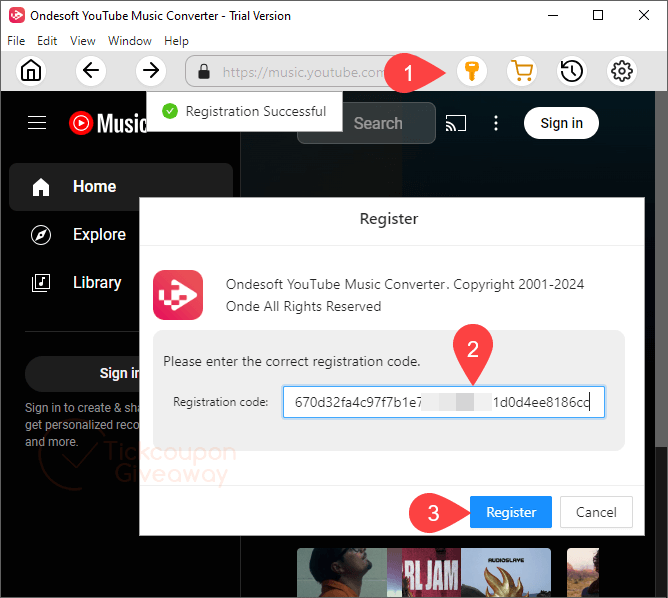The image size is (668, 598).
Task: Click the Explore compass icon
Action: 41,235
